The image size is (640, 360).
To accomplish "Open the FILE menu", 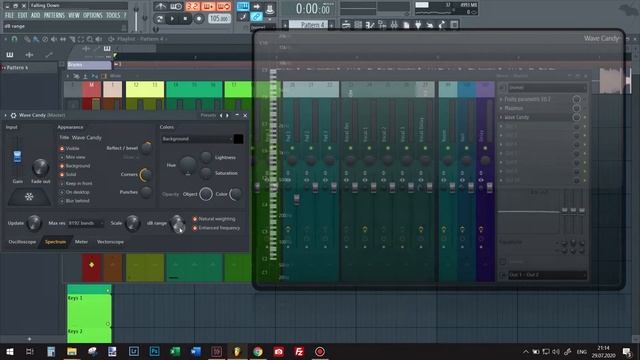I will pos(9,16).
